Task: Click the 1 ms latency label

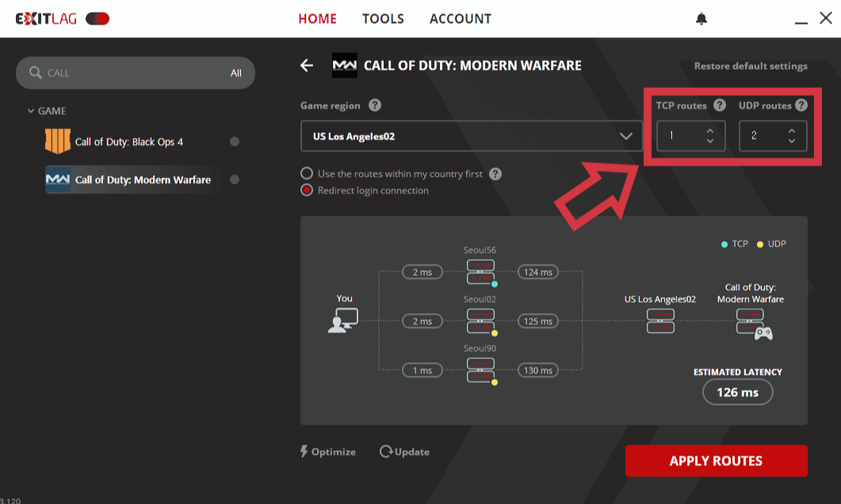Action: click(x=422, y=370)
